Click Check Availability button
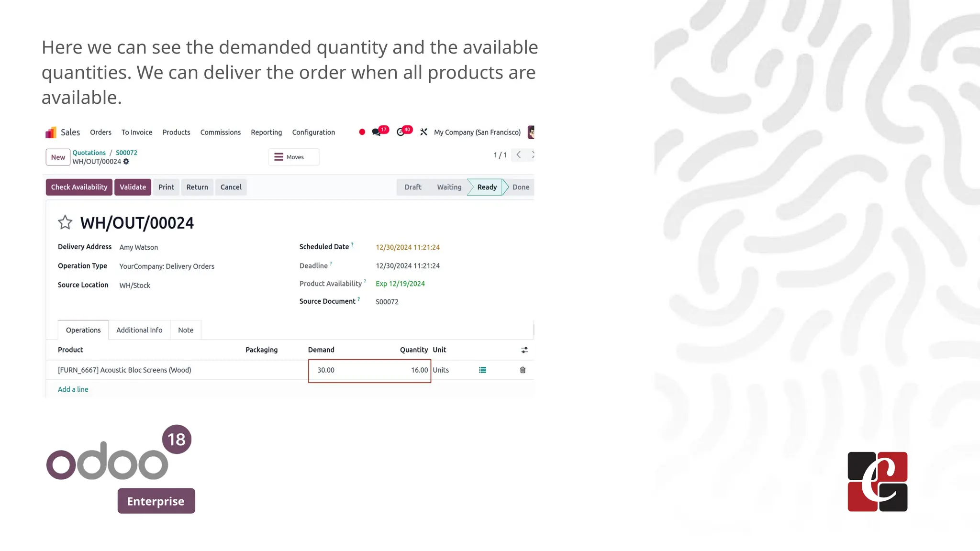The width and height of the screenshot is (980, 551). tap(79, 187)
